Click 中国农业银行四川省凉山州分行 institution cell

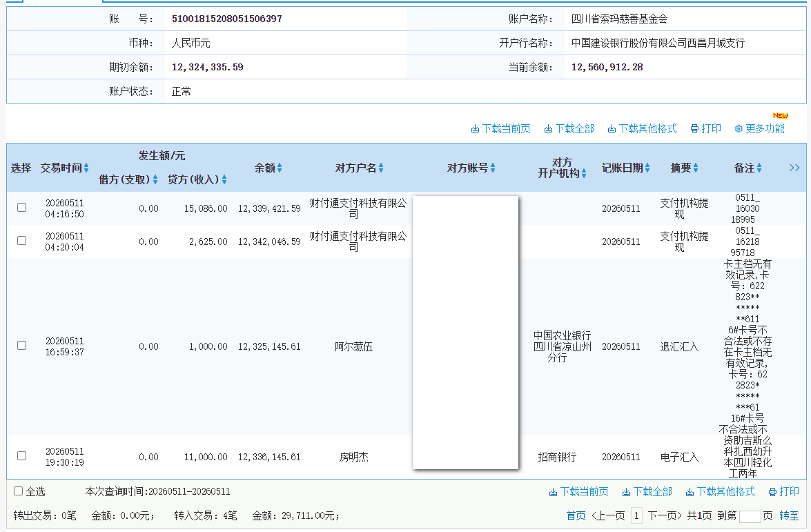pyautogui.click(x=563, y=346)
